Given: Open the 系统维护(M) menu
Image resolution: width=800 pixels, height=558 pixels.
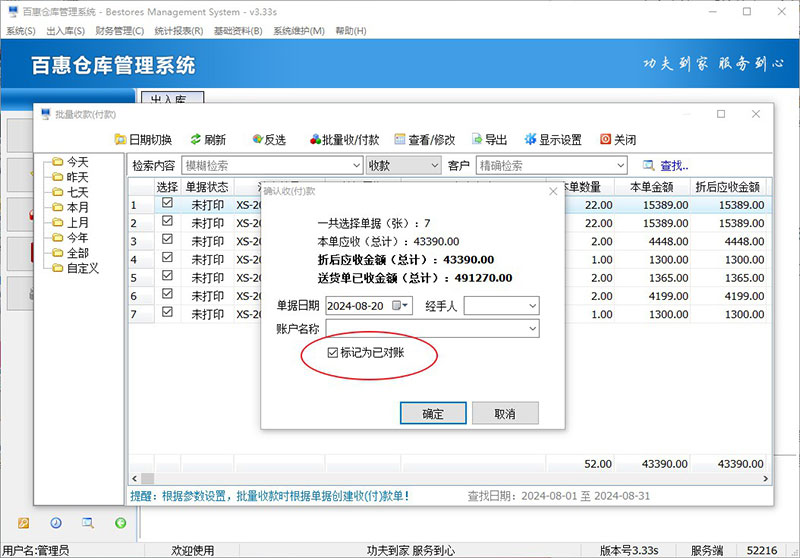Looking at the screenshot, I should [x=299, y=31].
